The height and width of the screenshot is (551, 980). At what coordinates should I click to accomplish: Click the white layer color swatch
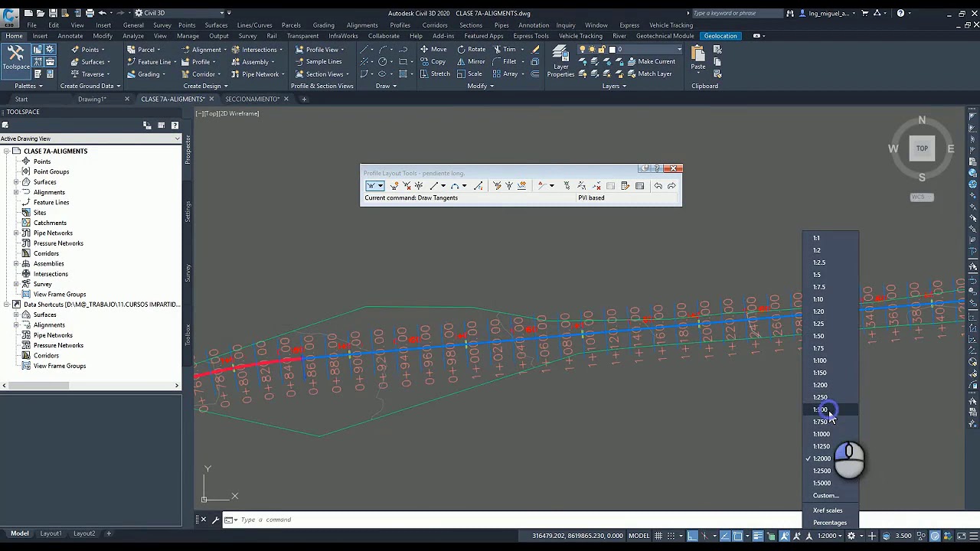coord(612,49)
